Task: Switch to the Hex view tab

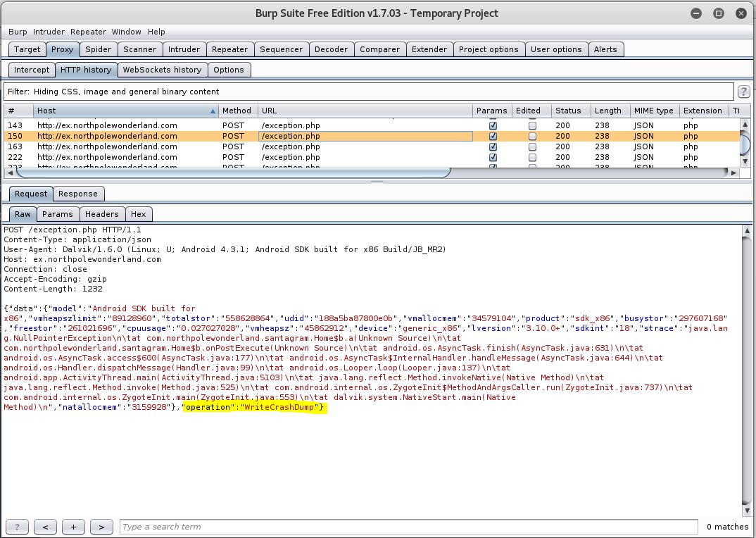Action: [x=138, y=214]
